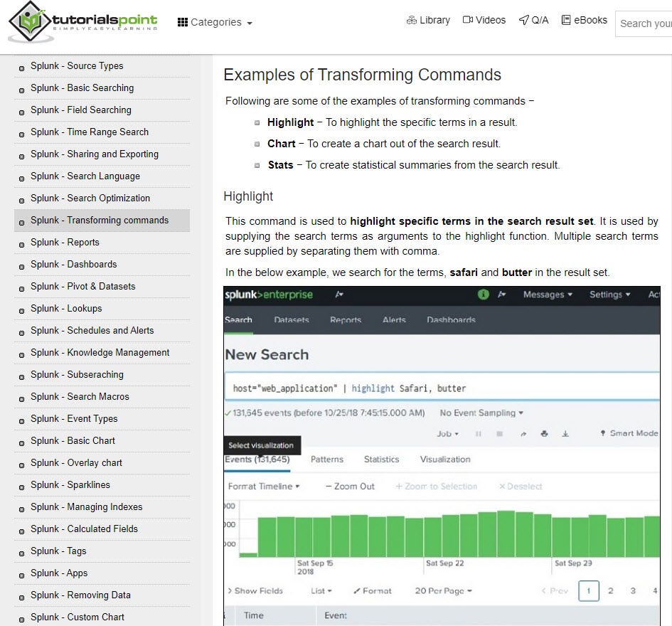Open Splunk - Time Range Search
The height and width of the screenshot is (626, 672).
(89, 132)
